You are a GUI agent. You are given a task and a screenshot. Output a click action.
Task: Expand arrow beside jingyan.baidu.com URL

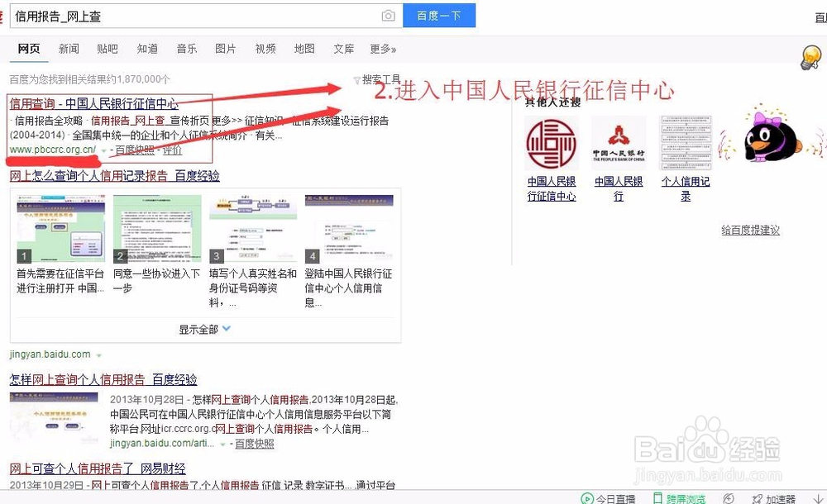point(98,355)
